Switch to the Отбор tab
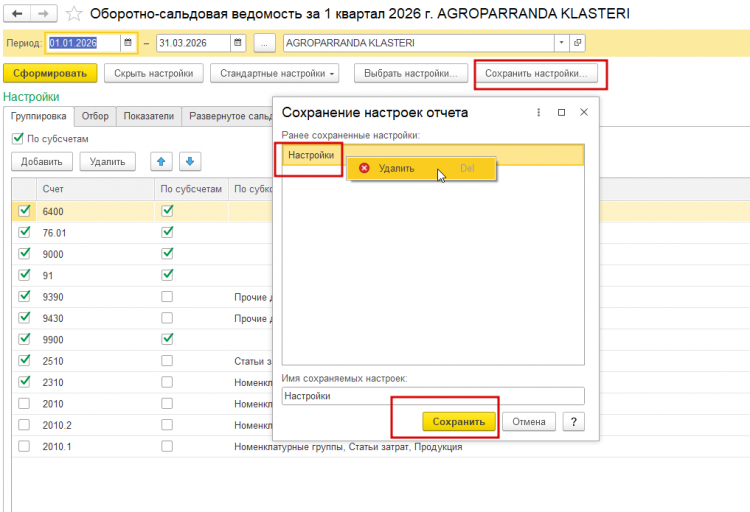750x512 pixels. 95,116
